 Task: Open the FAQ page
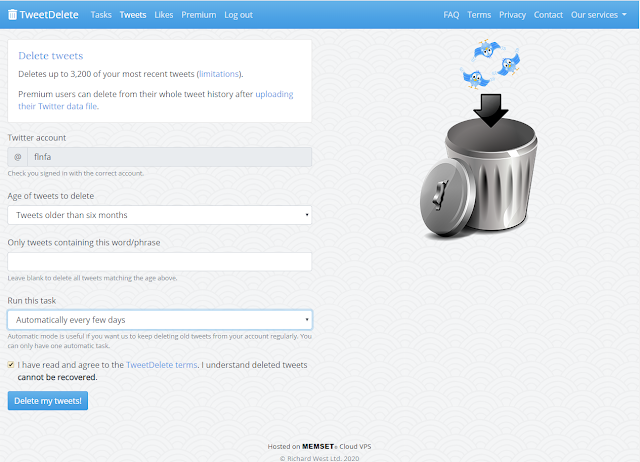(451, 15)
